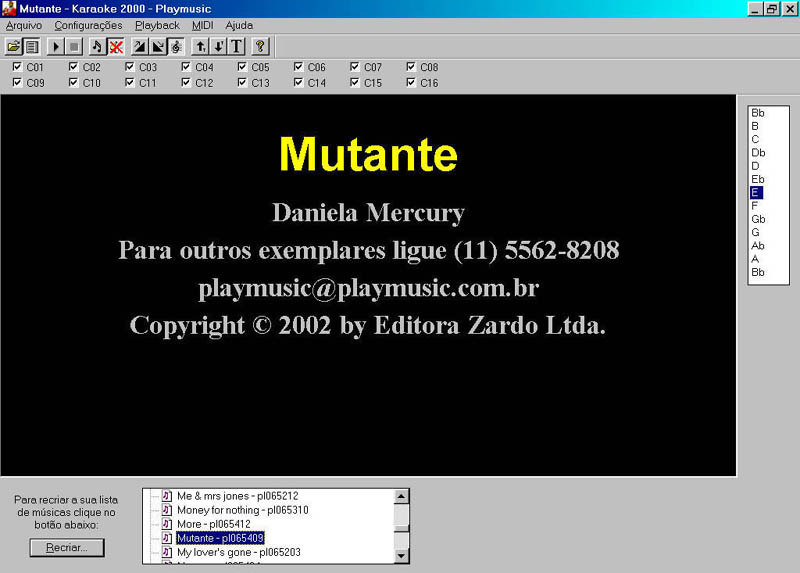This screenshot has width=800, height=573.
Task: Select song Money for nothing - pl065310
Action: pos(243,510)
